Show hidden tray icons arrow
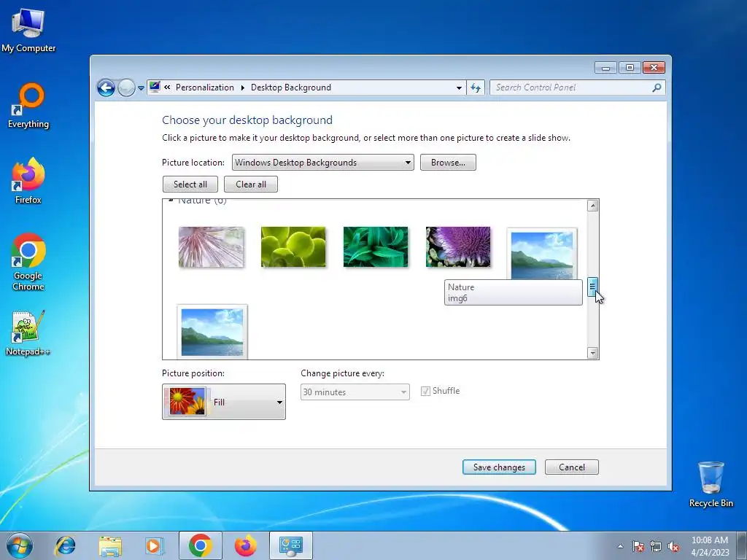Image resolution: width=747 pixels, height=560 pixels. (x=620, y=546)
